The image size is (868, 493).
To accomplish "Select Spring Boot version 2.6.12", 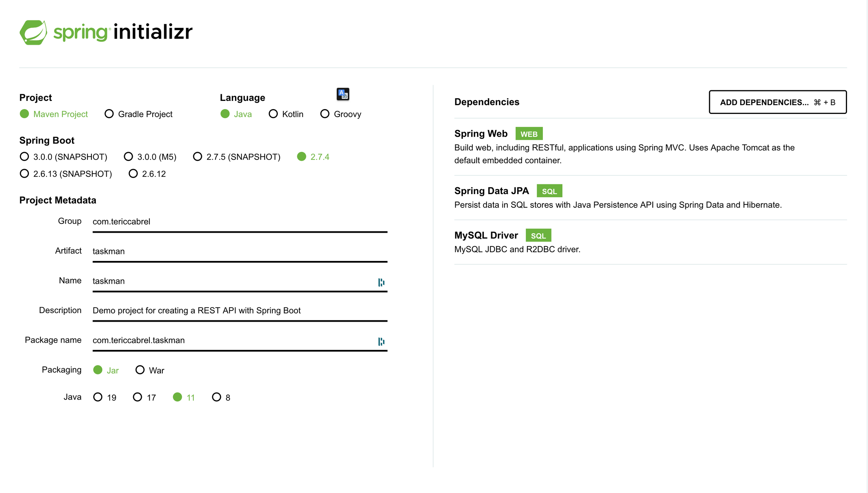I will coord(133,173).
